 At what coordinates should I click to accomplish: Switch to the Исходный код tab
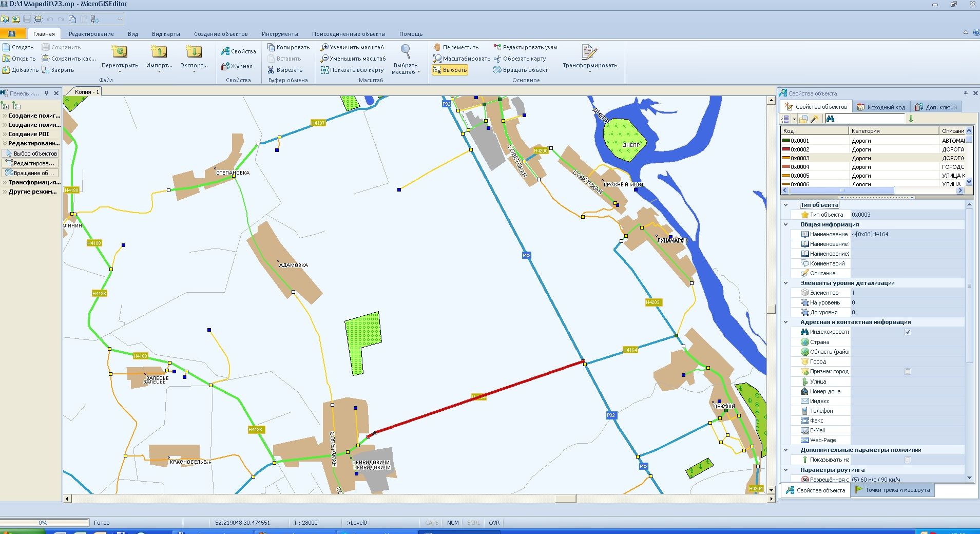pos(881,107)
